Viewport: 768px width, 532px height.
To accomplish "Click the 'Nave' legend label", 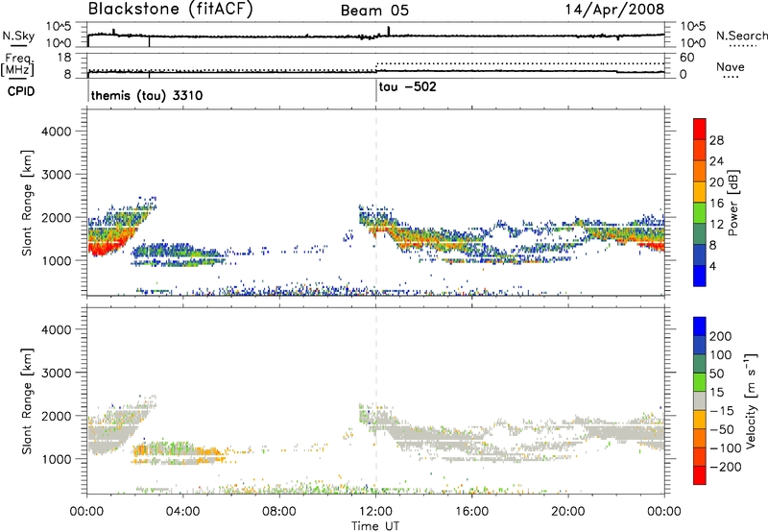I will click(x=731, y=66).
